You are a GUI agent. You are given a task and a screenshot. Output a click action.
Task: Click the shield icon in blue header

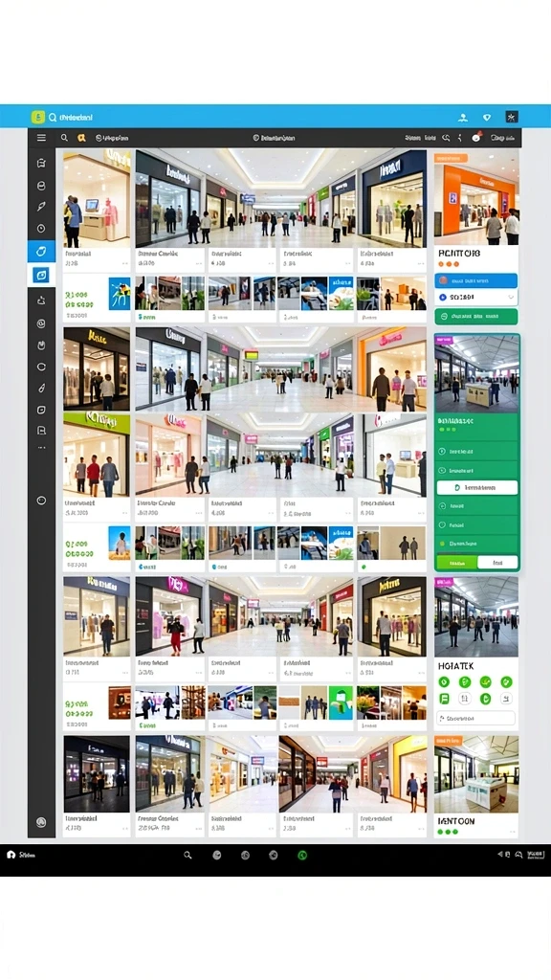point(487,118)
